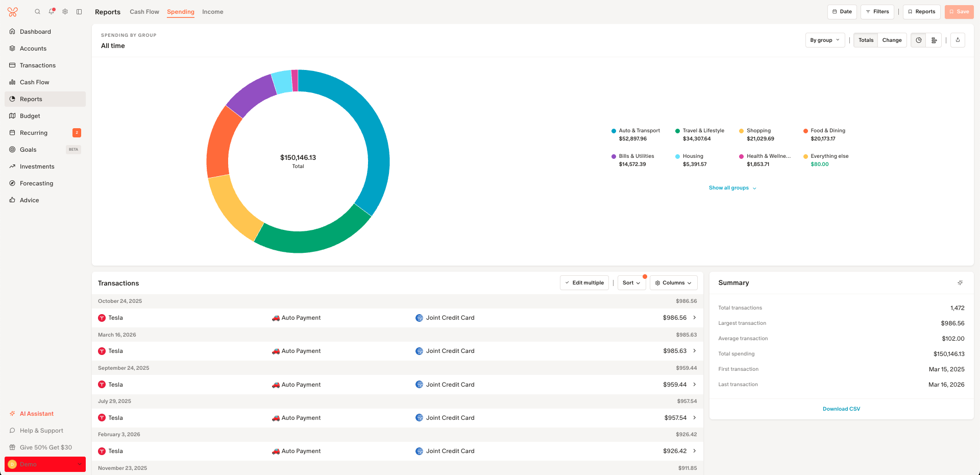980x475 pixels.
Task: Click the export share icon
Action: tap(958, 40)
